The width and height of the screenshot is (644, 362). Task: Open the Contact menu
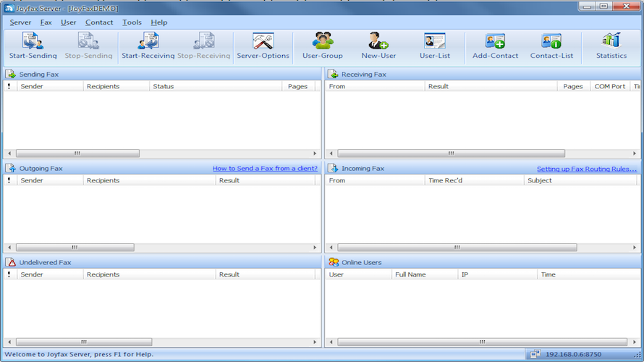(99, 22)
